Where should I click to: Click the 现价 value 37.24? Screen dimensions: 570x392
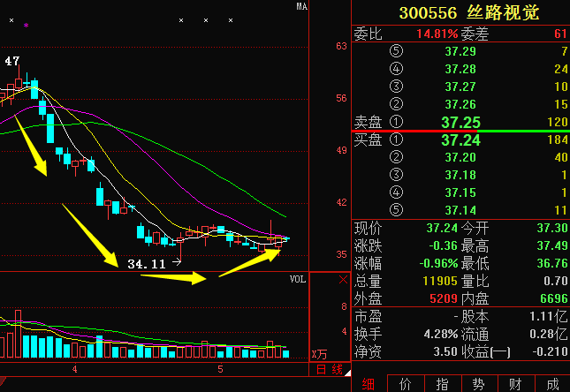tap(442, 228)
